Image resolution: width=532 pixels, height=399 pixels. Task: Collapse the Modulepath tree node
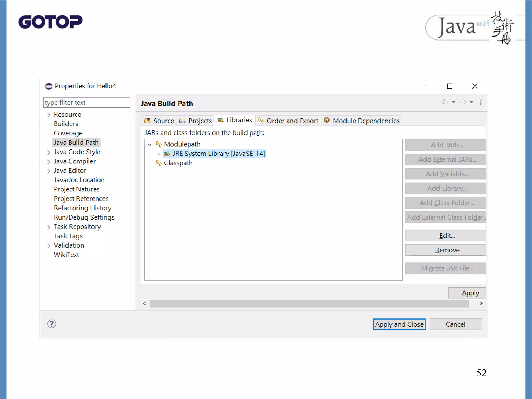pyautogui.click(x=150, y=144)
